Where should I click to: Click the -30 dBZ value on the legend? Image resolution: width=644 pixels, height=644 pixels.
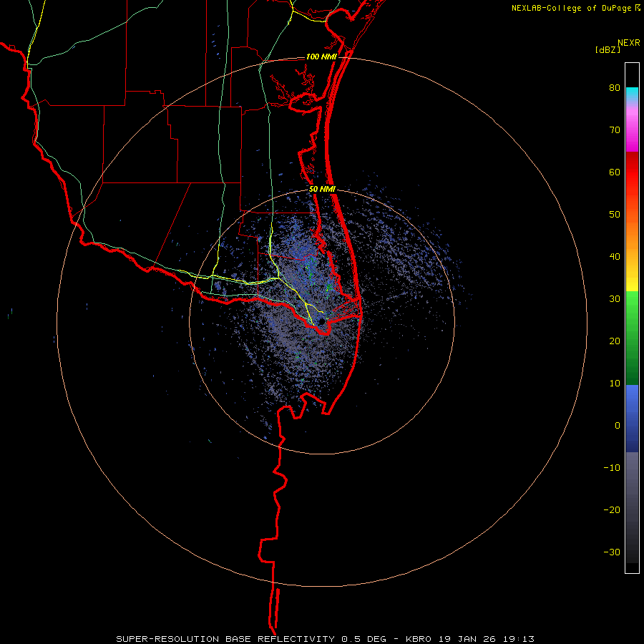[x=612, y=552]
